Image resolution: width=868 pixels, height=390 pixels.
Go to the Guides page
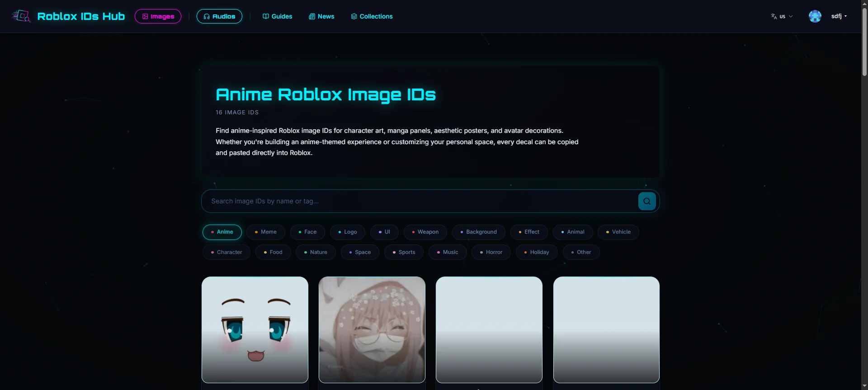[x=278, y=16]
